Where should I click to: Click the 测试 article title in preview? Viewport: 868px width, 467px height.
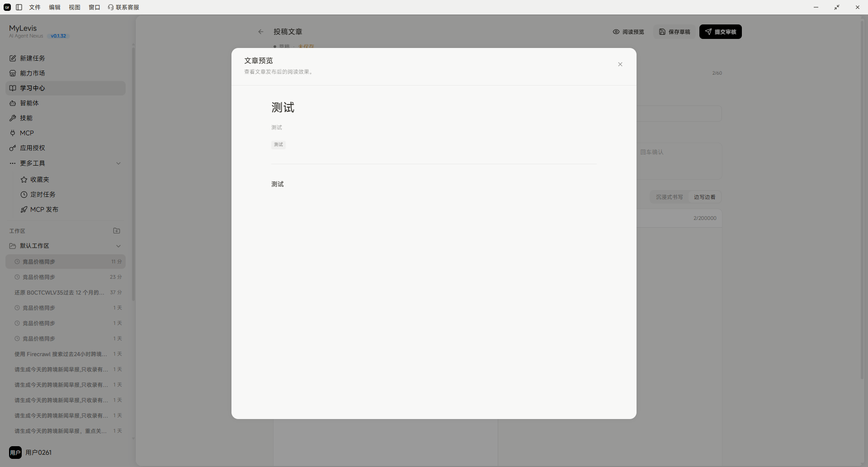283,107
